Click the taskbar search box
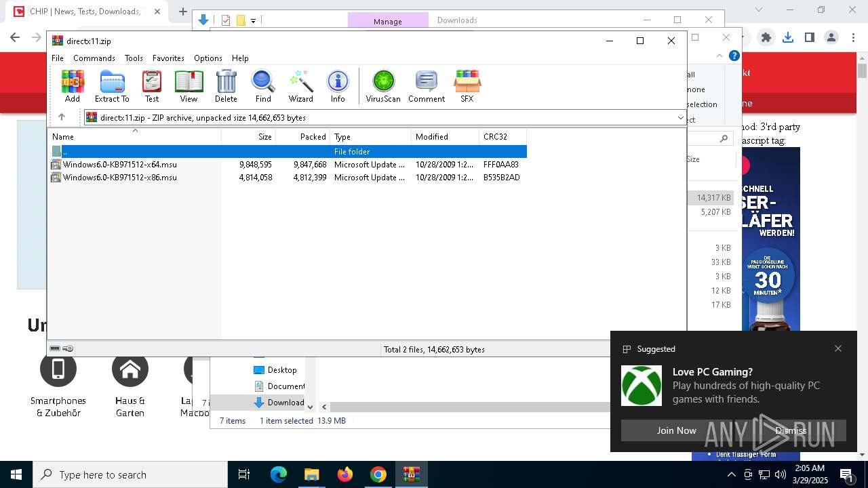Viewport: 868px width, 488px height. (x=130, y=474)
